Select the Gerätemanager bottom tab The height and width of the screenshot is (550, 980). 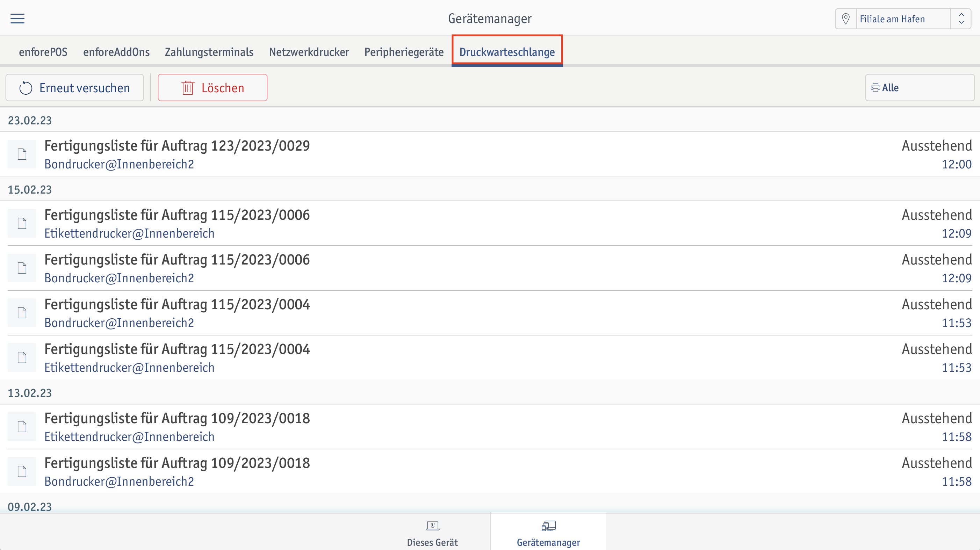click(548, 533)
